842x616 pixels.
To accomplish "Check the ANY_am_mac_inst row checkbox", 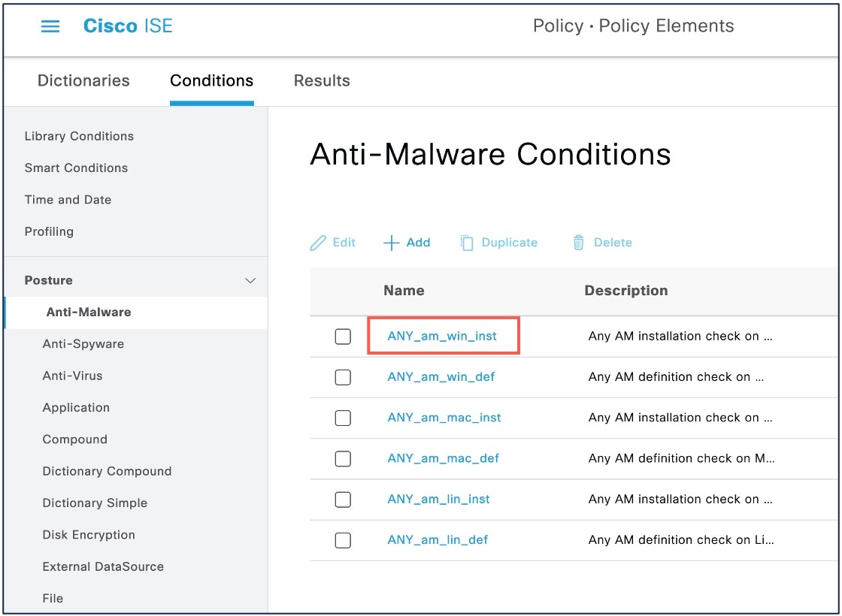I will point(343,418).
